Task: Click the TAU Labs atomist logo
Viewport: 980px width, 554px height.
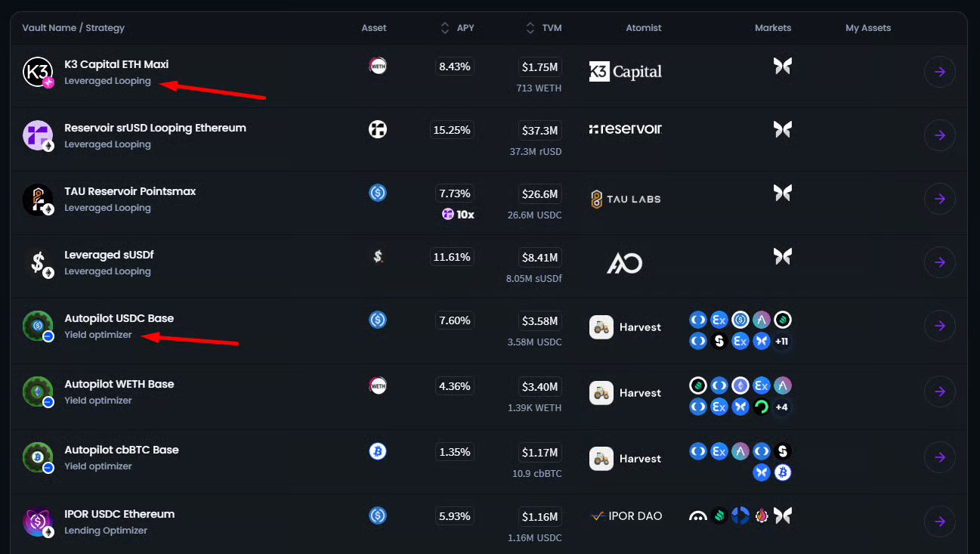Action: point(625,200)
